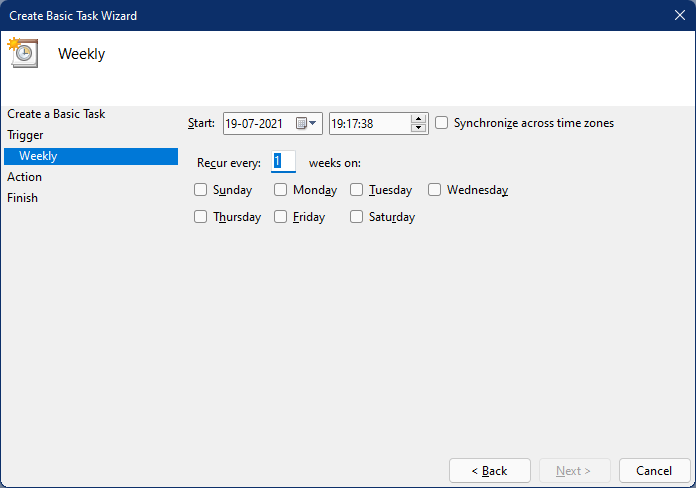Go to Create a Basic Task step
This screenshot has width=696, height=488.
tap(56, 114)
